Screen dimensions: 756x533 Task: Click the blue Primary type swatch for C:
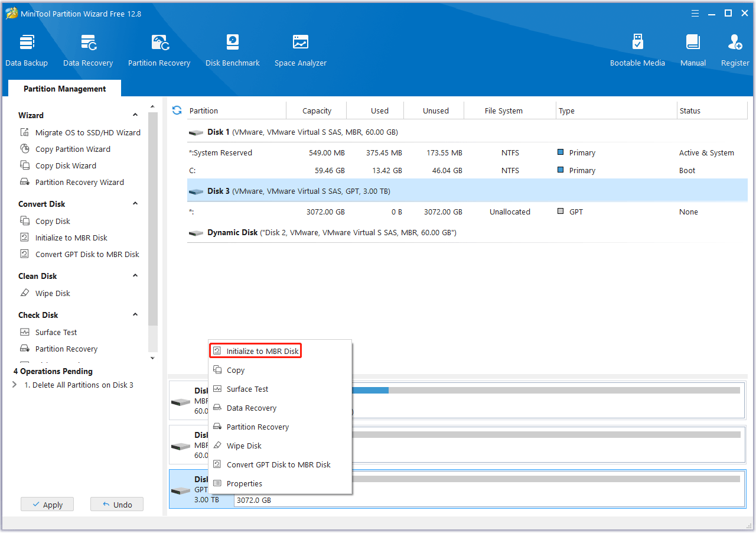coord(561,170)
